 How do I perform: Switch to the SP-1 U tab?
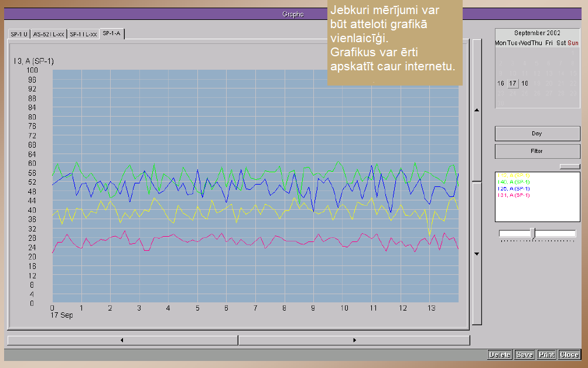[x=19, y=34]
